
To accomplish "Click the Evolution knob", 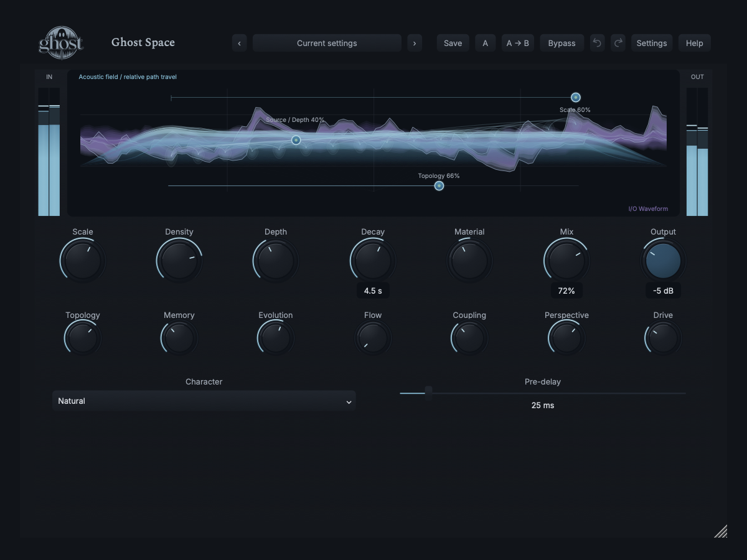I will tap(276, 338).
